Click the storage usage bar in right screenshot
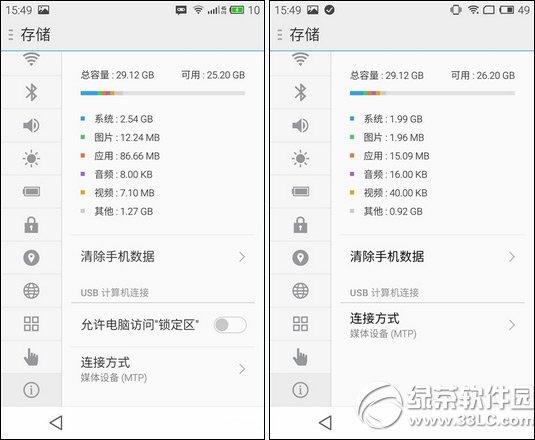The image size is (535, 440). 432,93
